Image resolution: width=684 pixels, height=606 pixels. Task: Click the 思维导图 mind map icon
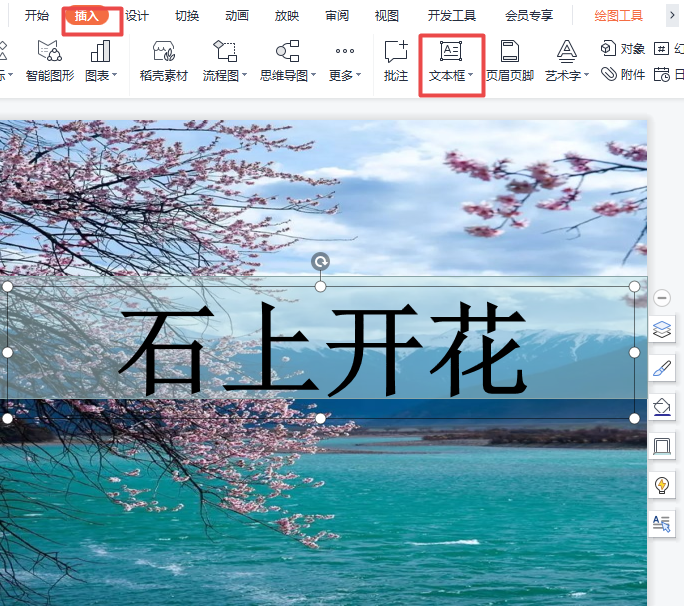pos(288,51)
